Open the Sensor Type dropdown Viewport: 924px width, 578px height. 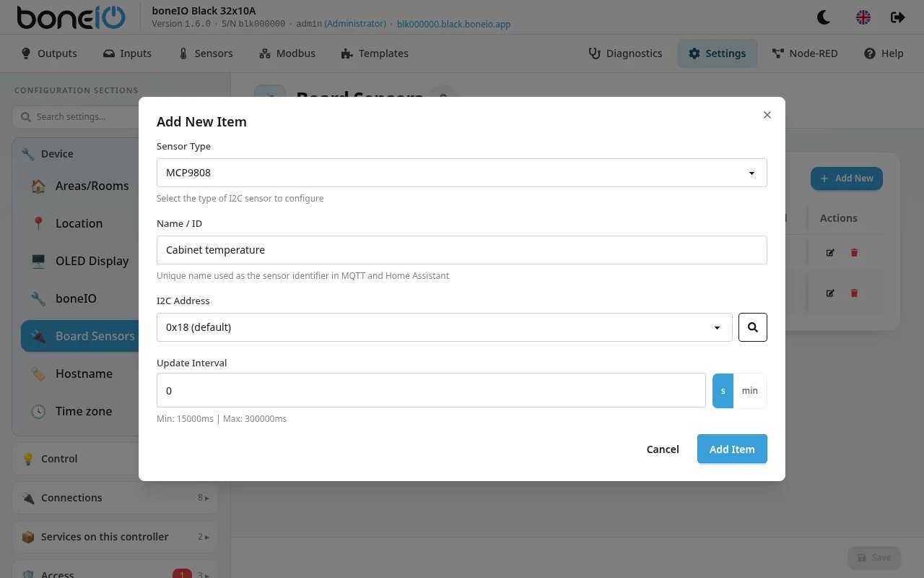pos(461,173)
